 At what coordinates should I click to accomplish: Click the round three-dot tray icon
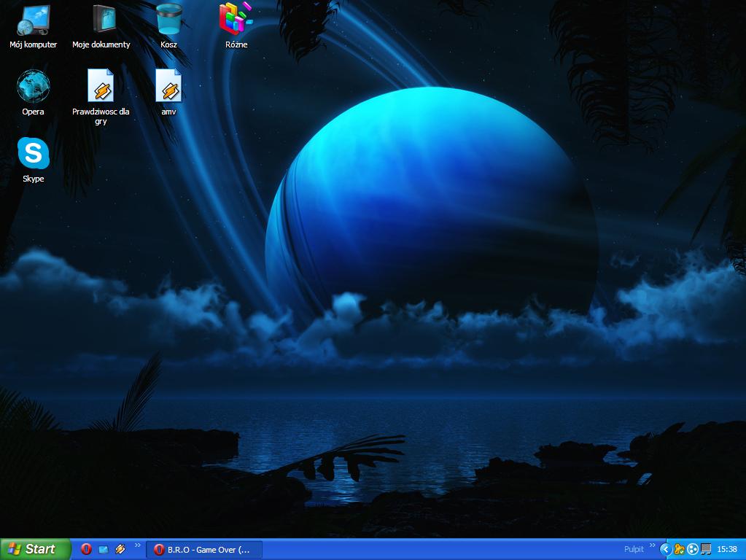click(x=693, y=550)
